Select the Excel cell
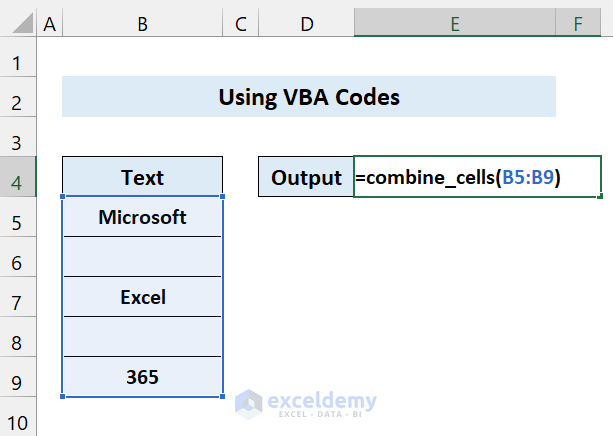The image size is (613, 436). tap(142, 297)
